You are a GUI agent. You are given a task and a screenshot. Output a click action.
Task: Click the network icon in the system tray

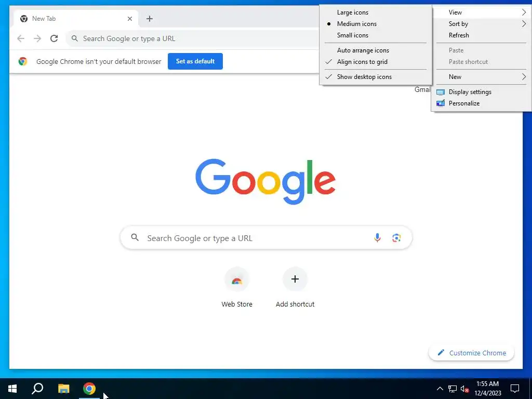coord(453,389)
